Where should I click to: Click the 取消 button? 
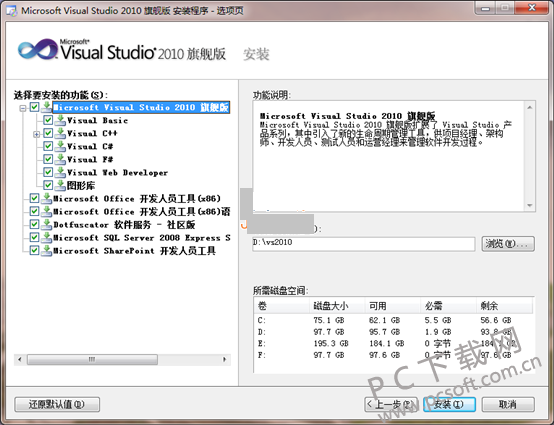coord(508,405)
